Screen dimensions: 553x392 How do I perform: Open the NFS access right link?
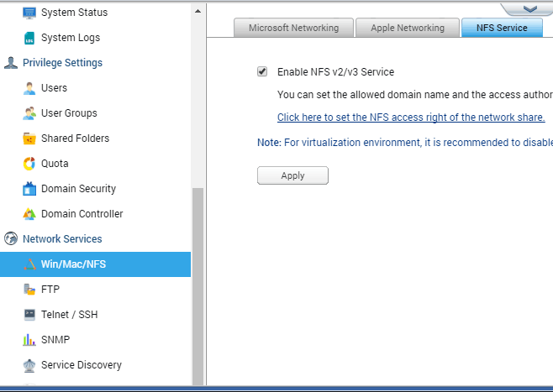[411, 118]
